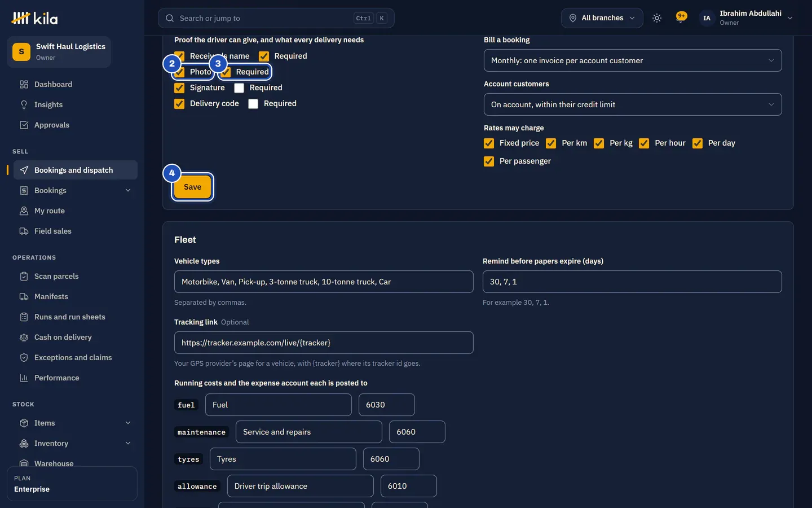Click the Tracking link URL field

click(324, 343)
